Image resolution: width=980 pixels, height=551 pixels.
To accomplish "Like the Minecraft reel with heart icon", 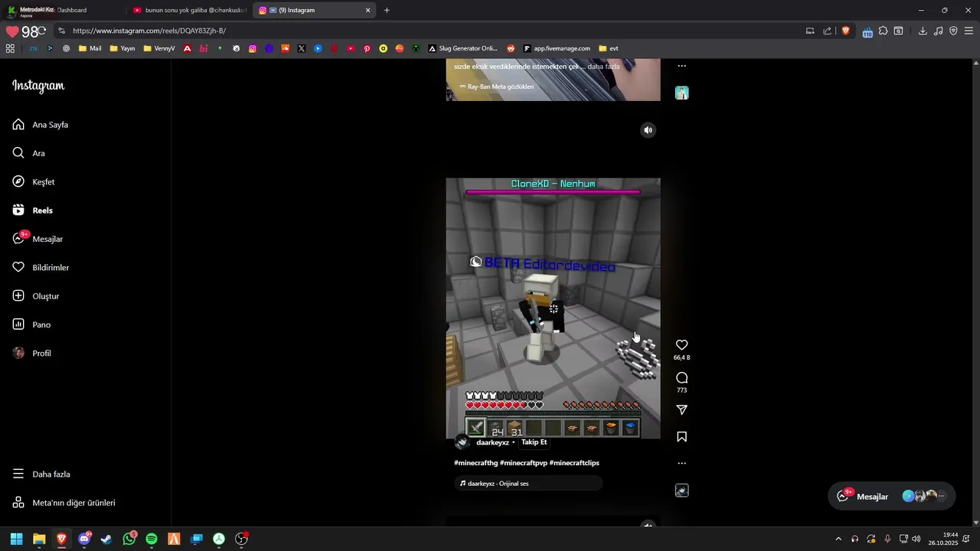I will click(x=681, y=345).
